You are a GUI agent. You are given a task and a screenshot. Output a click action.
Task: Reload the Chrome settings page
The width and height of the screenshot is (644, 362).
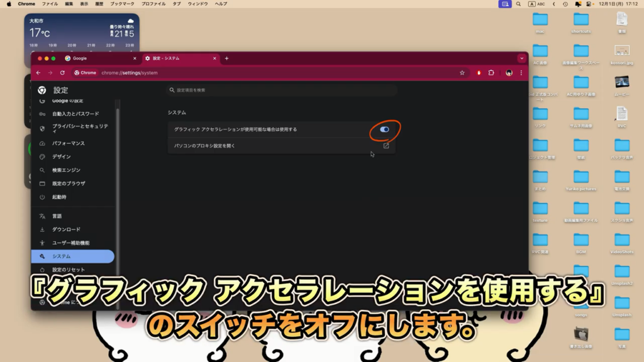point(62,73)
